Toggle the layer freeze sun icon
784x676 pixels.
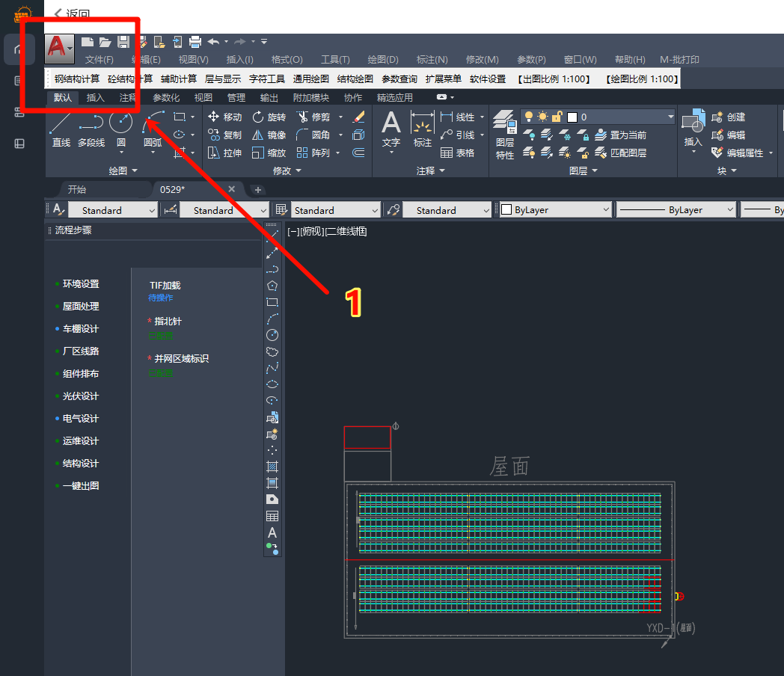click(x=542, y=117)
